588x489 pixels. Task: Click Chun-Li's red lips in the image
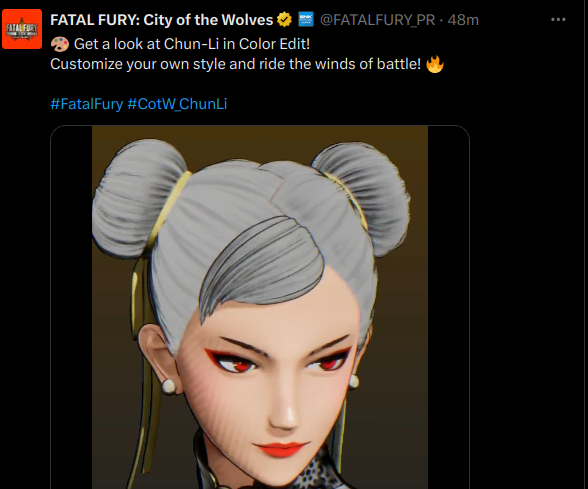(x=280, y=448)
